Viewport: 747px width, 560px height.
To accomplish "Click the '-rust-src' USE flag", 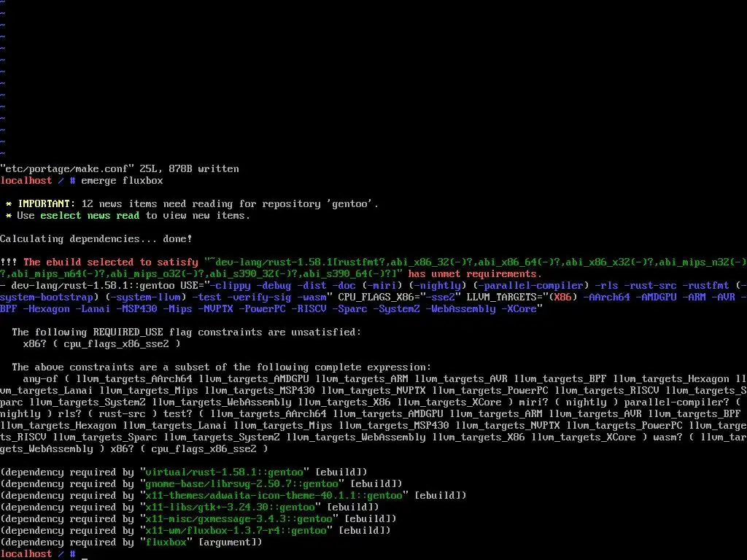I will 650,286.
